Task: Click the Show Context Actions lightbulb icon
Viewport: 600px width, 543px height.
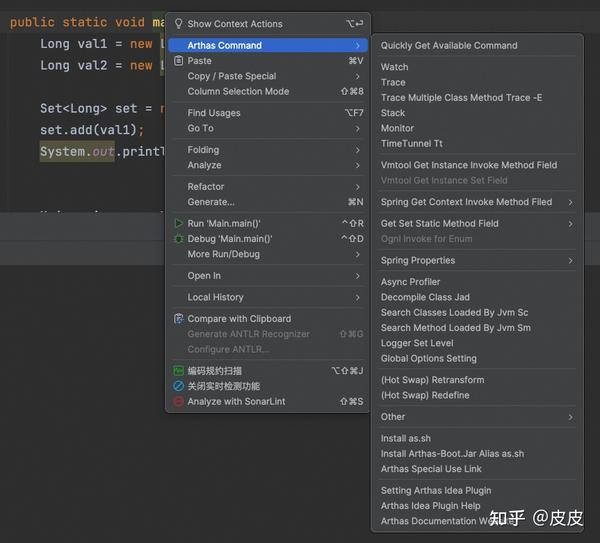Action: (x=179, y=24)
